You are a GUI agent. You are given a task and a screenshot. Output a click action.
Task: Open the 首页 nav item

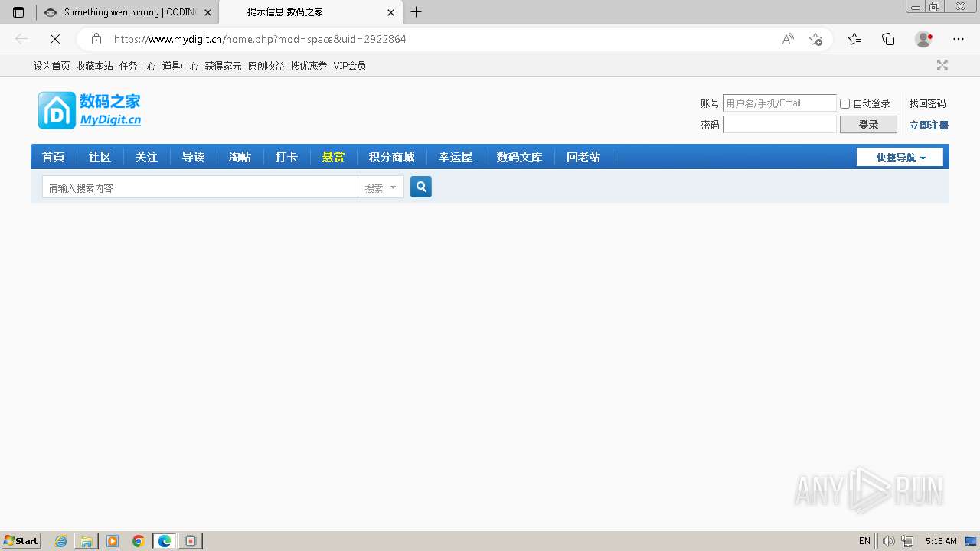point(54,157)
